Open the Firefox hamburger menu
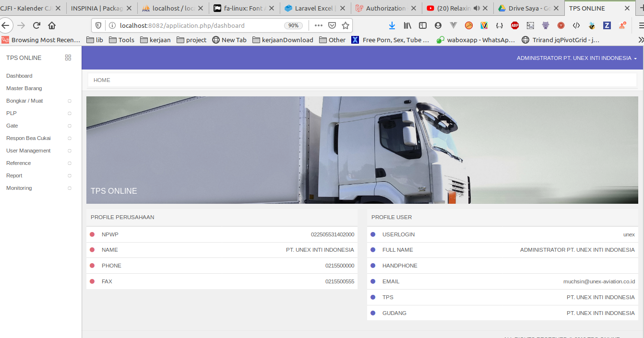644x338 pixels. point(641,25)
